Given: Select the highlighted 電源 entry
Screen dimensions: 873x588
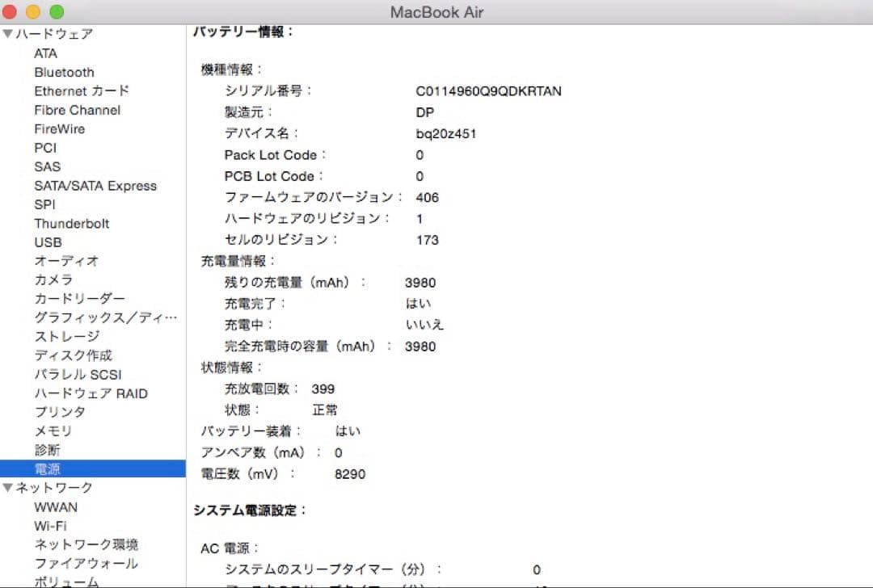Looking at the screenshot, I should coord(92,469).
